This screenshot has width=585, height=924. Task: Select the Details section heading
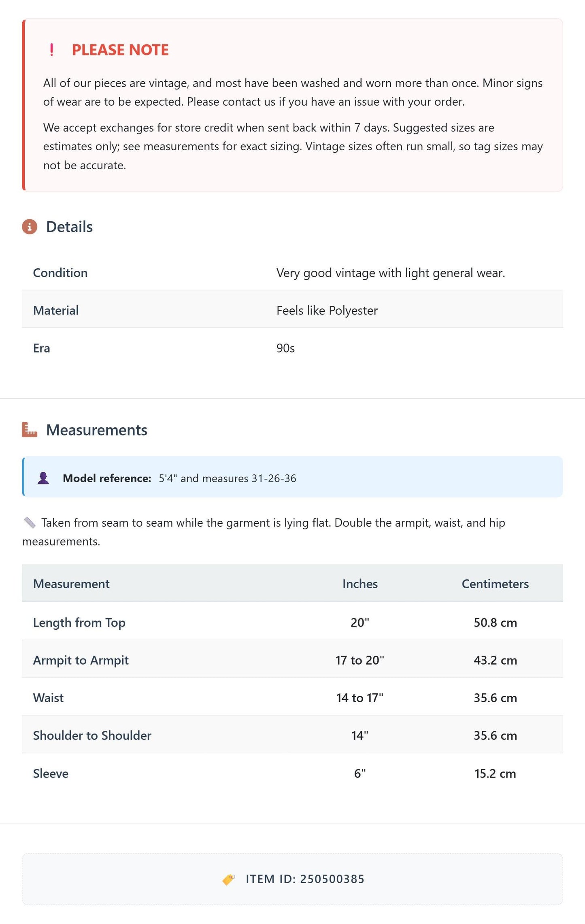[x=69, y=227]
